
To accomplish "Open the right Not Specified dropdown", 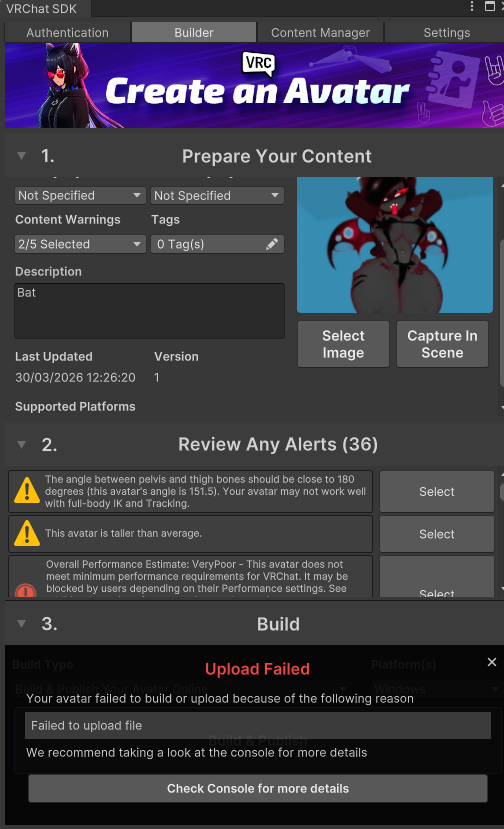I will tap(217, 196).
